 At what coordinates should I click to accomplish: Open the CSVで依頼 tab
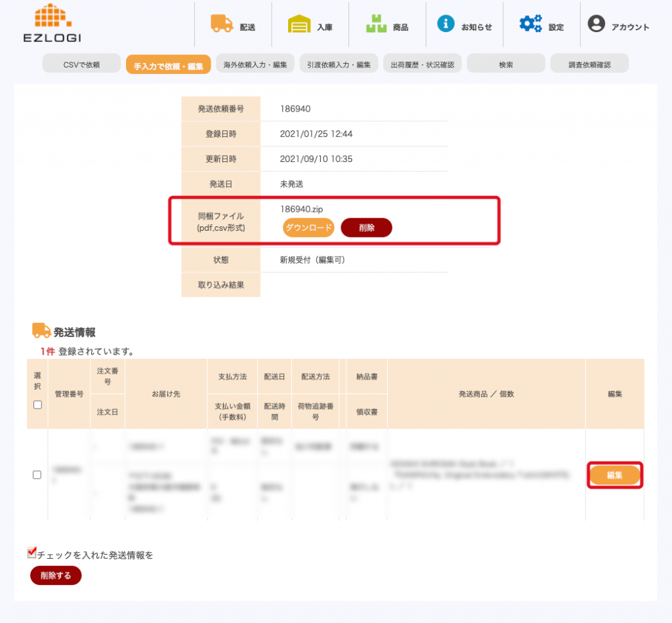coord(81,64)
